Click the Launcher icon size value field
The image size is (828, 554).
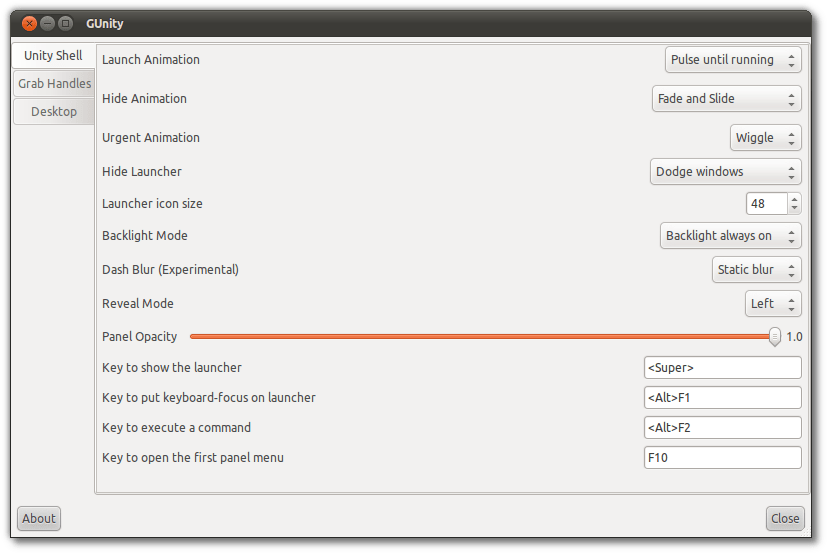(x=767, y=204)
